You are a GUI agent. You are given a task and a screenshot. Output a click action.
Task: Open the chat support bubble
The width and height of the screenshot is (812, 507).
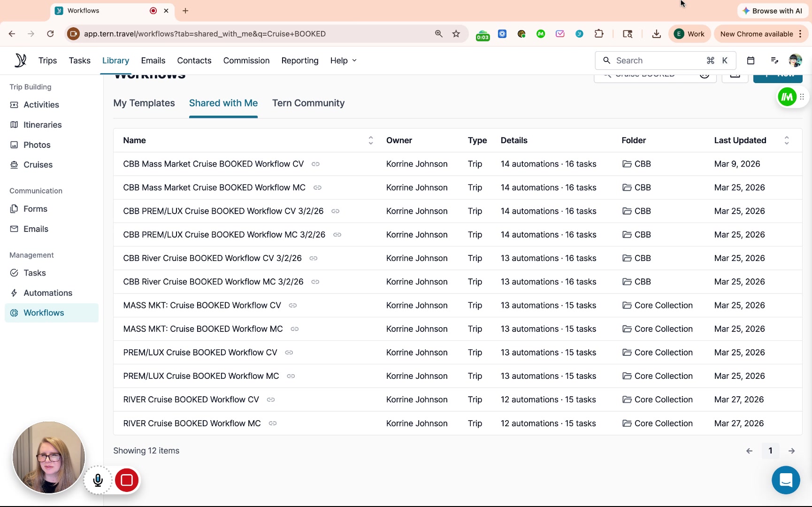[785, 480]
